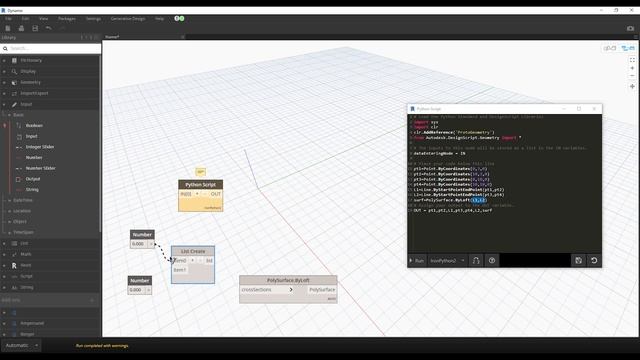This screenshot has height=360, width=640.
Task: Click the Script category icon
Action: point(14,276)
